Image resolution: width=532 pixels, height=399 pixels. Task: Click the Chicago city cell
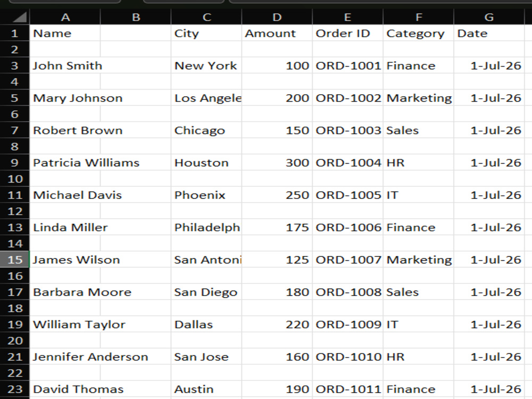(x=206, y=130)
